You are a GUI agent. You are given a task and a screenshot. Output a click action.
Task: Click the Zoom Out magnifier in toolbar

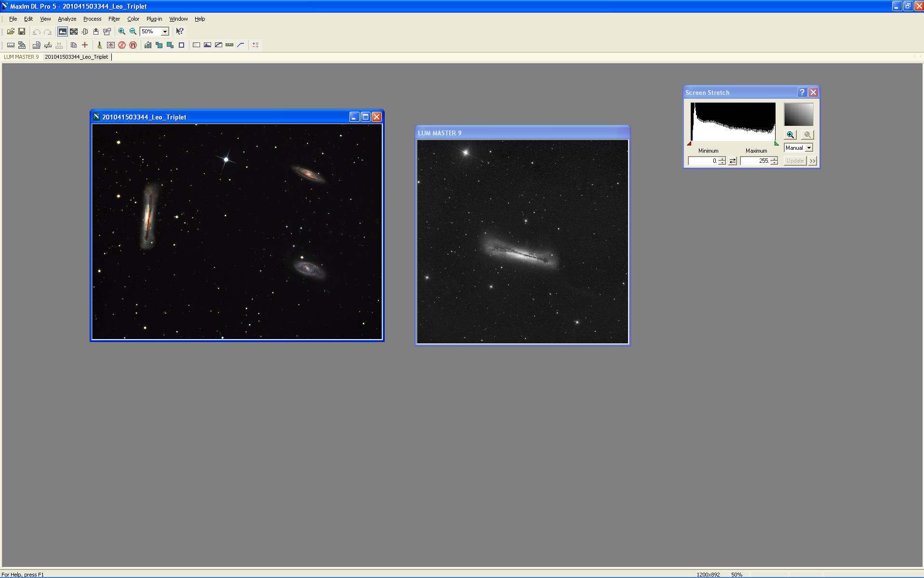tap(133, 31)
